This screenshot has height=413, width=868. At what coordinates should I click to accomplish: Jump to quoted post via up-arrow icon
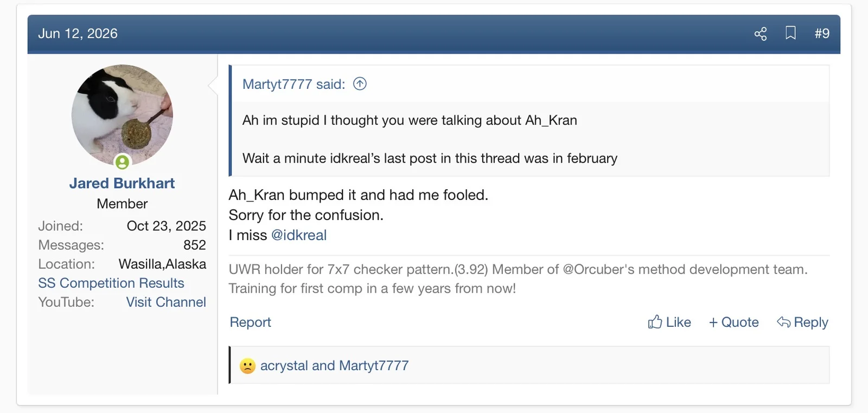pyautogui.click(x=360, y=83)
